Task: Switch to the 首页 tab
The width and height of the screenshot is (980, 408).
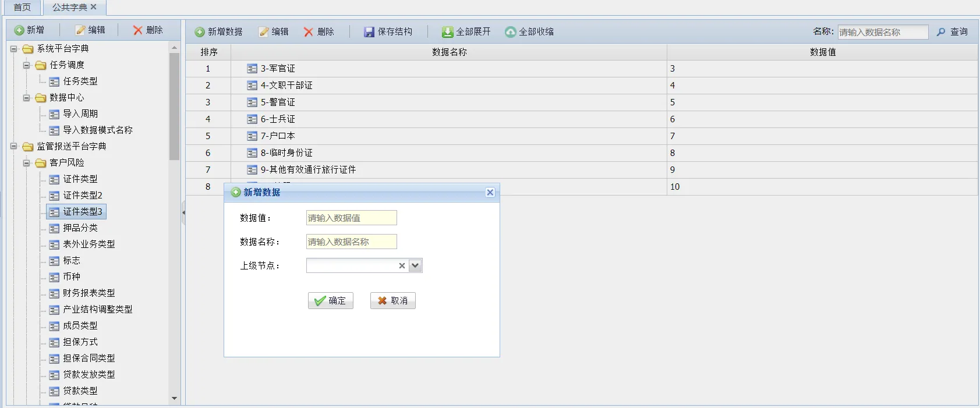Action: pos(22,8)
